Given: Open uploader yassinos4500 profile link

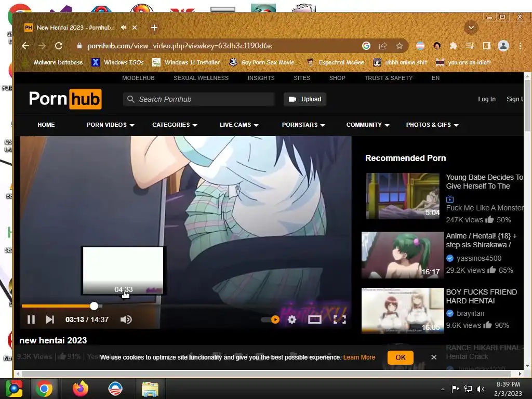Looking at the screenshot, I should pyautogui.click(x=478, y=258).
